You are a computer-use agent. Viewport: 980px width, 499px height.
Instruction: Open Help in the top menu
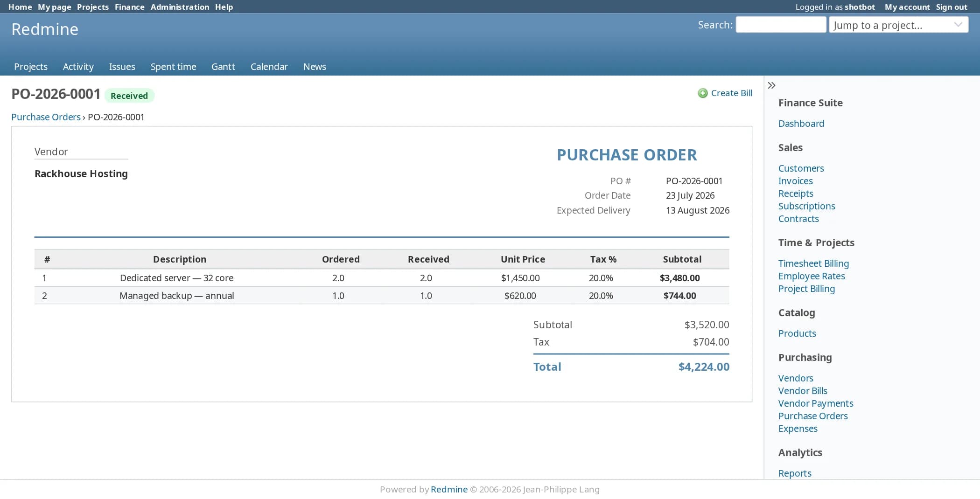pos(224,7)
